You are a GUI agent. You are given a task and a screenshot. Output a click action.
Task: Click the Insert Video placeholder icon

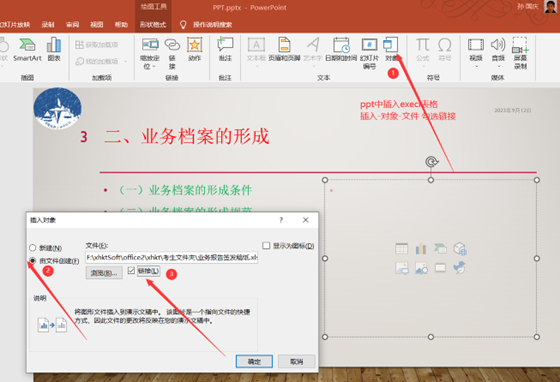coord(440,267)
